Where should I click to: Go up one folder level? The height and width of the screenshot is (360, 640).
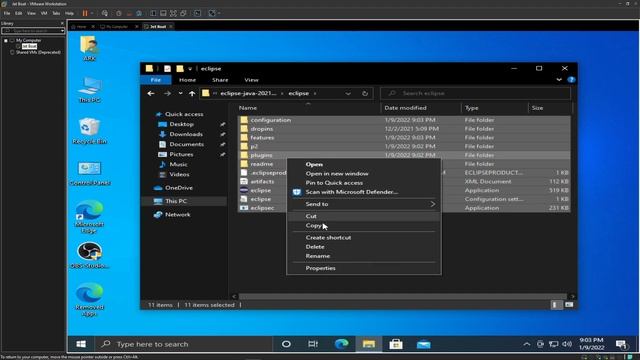coord(192,93)
